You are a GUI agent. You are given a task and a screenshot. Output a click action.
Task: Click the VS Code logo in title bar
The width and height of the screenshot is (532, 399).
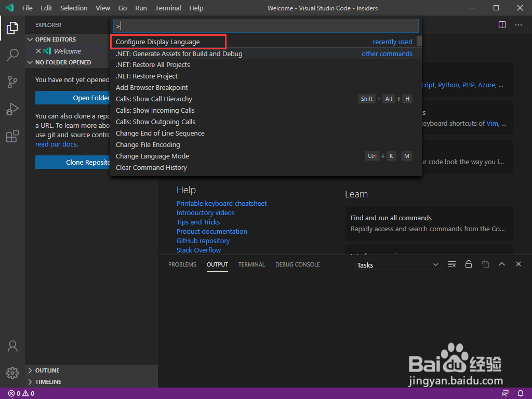click(9, 8)
